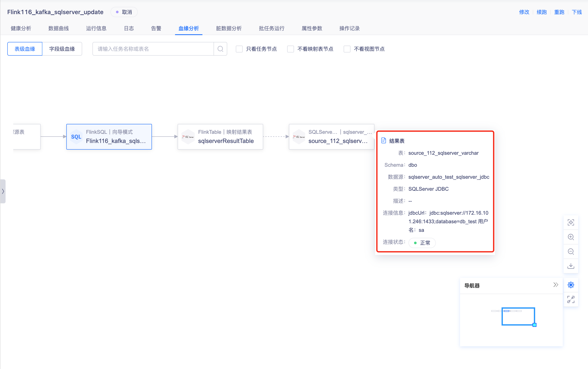Viewport: 588px width, 369px height.
Task: Enter fullscreen mode for the graph
Action: click(x=571, y=299)
